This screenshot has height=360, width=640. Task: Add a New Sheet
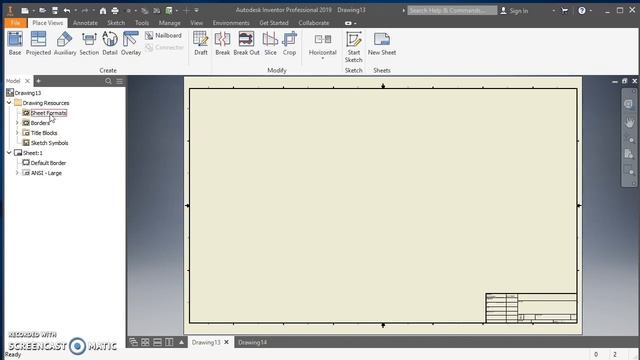pyautogui.click(x=382, y=43)
